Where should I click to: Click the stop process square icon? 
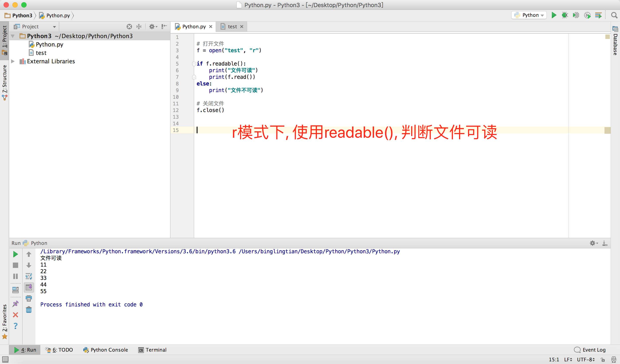click(x=15, y=265)
